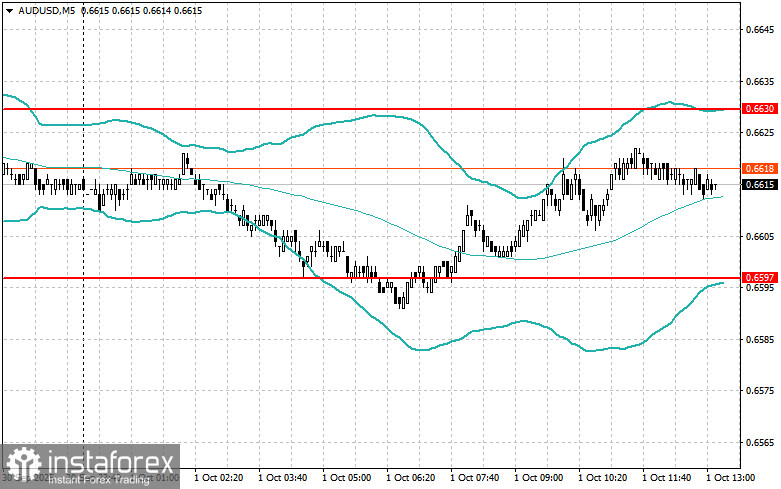Open the chart menu triangle beside AUDUSD
Viewport: 781px width, 489px height.
pyautogui.click(x=10, y=10)
